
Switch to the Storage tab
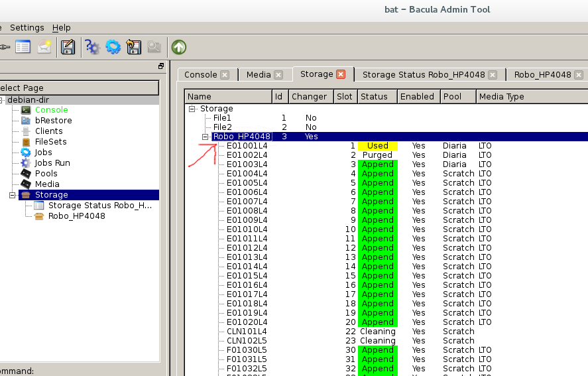pos(316,74)
